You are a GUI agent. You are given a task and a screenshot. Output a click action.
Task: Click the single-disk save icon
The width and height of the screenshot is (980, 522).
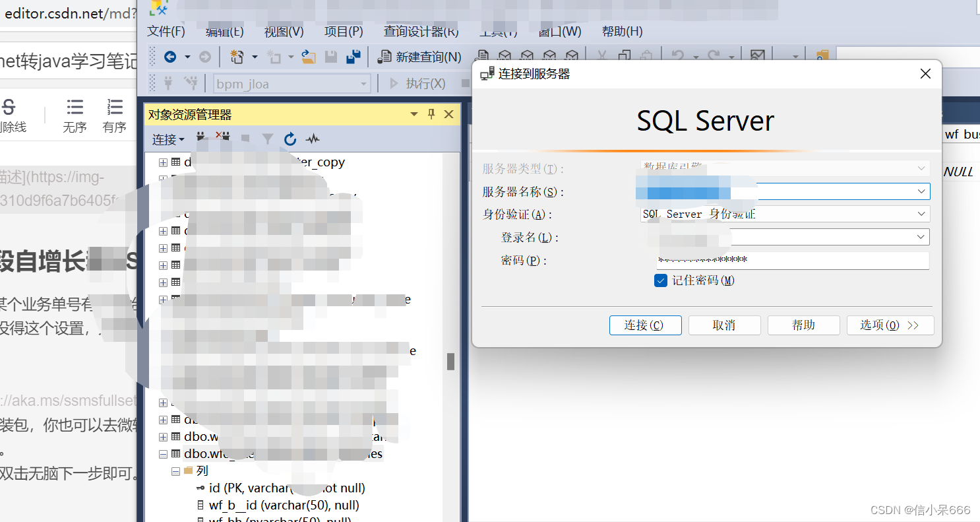click(x=332, y=57)
